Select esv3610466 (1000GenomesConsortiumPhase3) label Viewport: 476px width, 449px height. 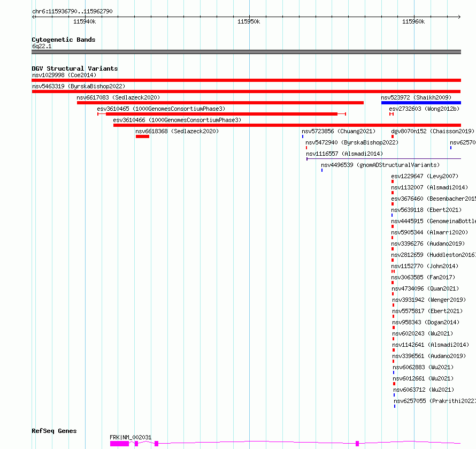coord(177,120)
